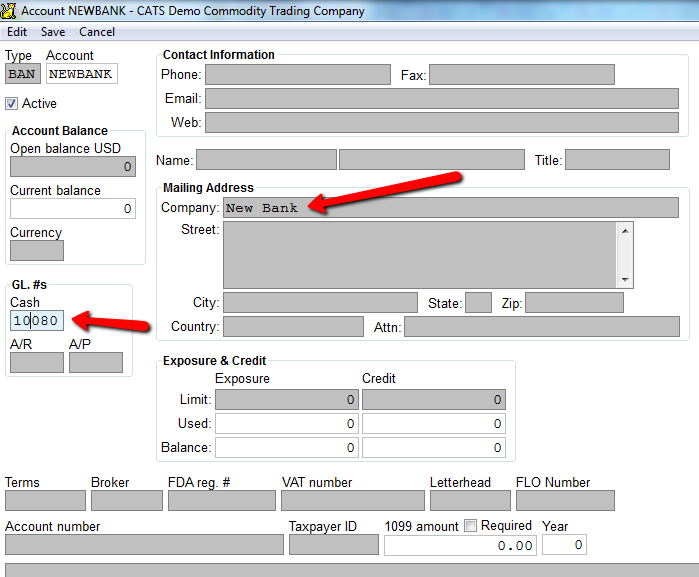Click the Exposure & Credit group title
Viewport: 699px width, 577px height.
(214, 360)
